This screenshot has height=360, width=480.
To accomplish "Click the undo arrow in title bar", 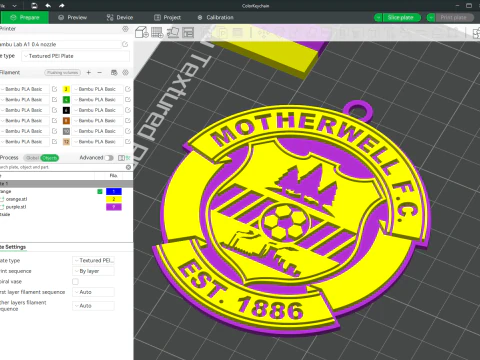I will tap(48, 5).
